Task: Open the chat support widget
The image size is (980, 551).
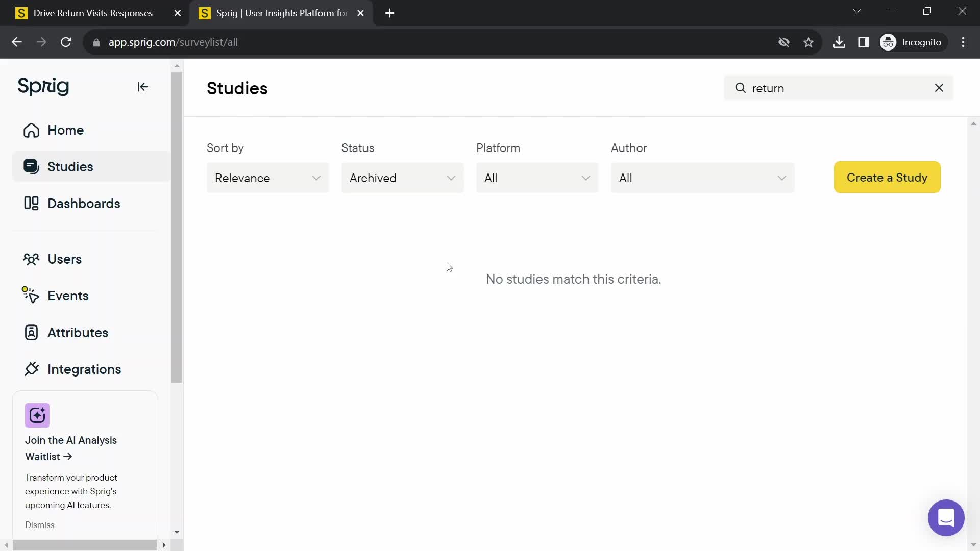Action: 946,517
